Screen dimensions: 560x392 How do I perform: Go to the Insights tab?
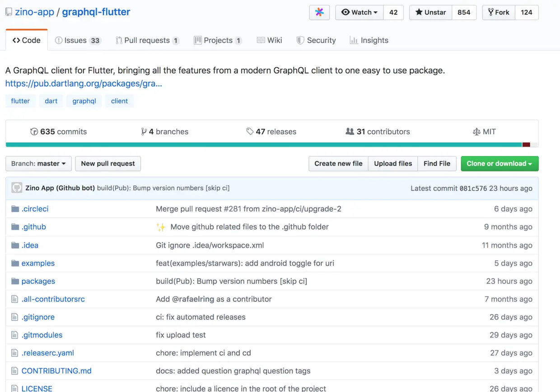[369, 40]
